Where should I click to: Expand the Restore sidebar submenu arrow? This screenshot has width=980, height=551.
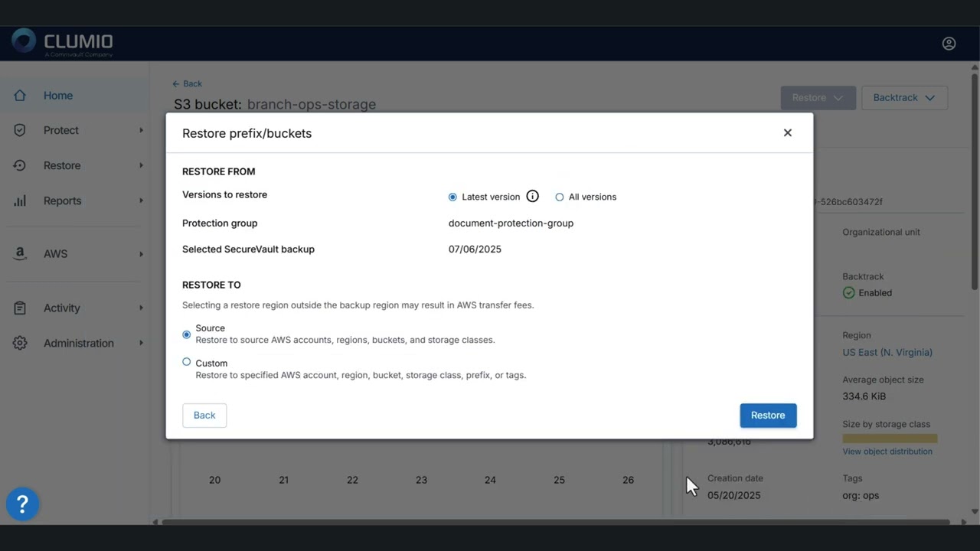point(141,165)
